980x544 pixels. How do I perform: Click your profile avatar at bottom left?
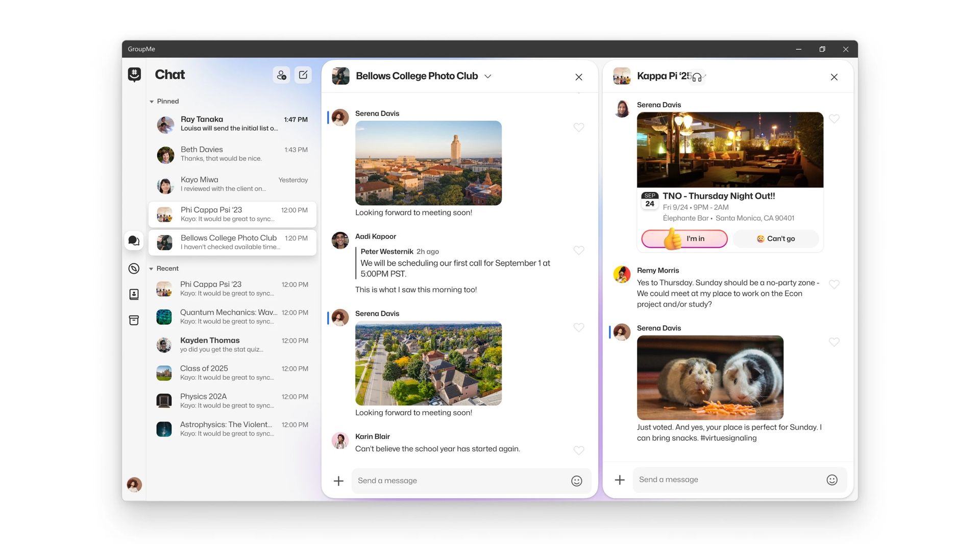point(134,484)
